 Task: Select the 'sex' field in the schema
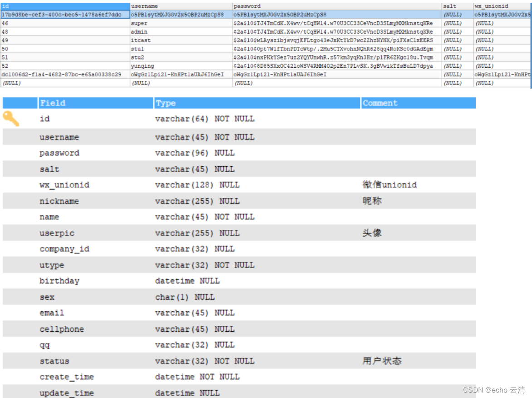tap(47, 297)
